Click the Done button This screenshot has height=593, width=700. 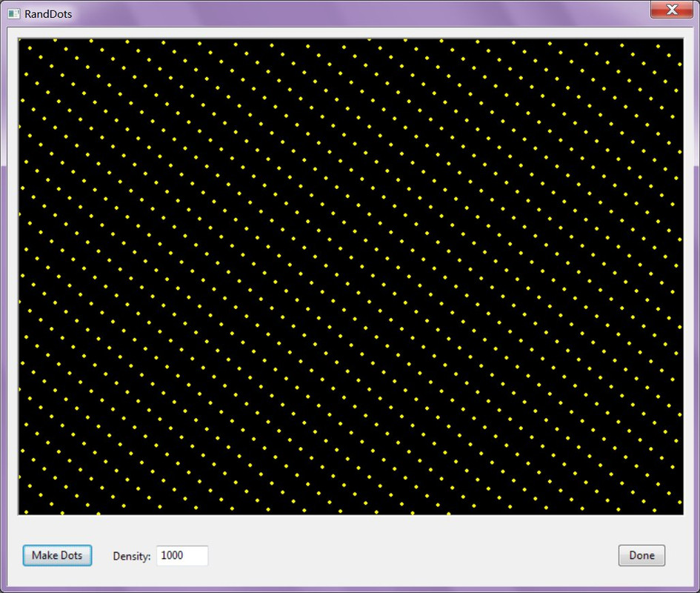[641, 555]
